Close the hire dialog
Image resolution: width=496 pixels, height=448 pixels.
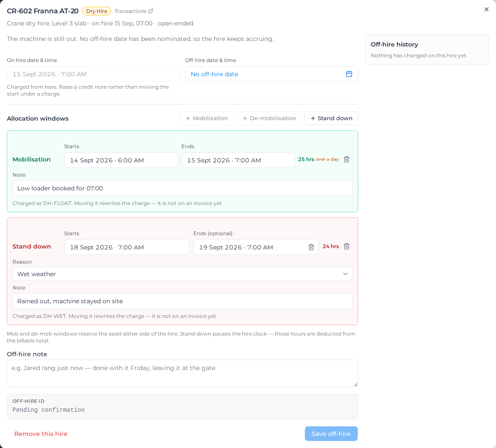487,9
